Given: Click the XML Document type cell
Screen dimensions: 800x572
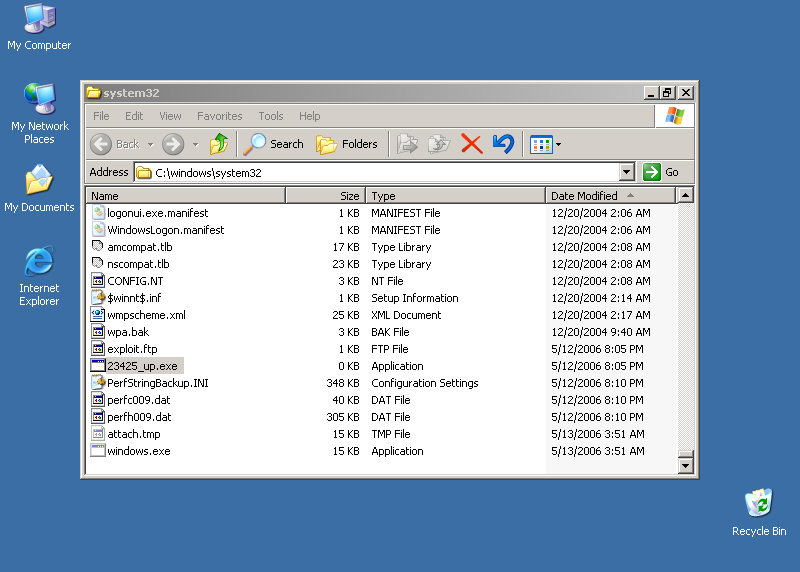Looking at the screenshot, I should tap(406, 315).
